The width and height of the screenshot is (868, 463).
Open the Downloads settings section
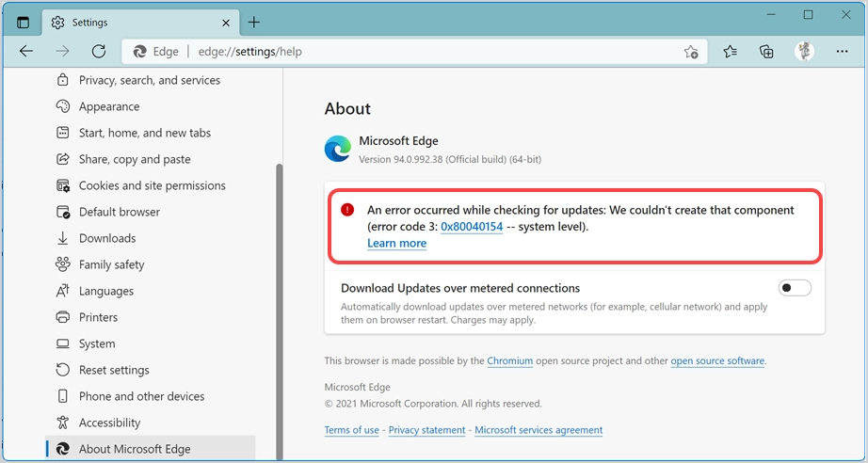click(x=106, y=238)
